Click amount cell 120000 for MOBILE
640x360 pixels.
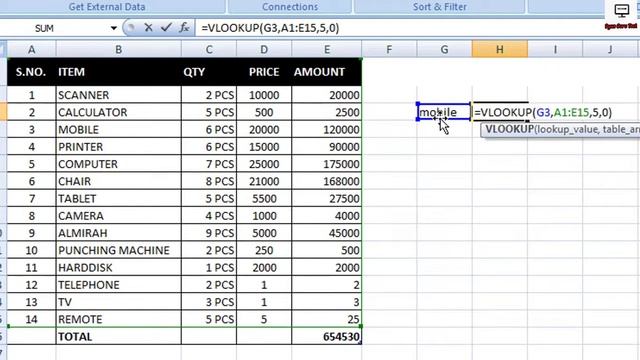[327, 129]
